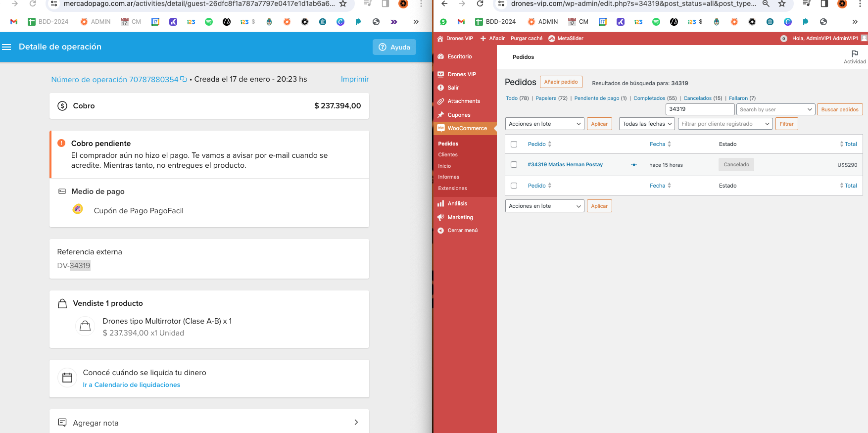Expand the Todas las fechas dropdown
The image size is (868, 433).
click(647, 124)
